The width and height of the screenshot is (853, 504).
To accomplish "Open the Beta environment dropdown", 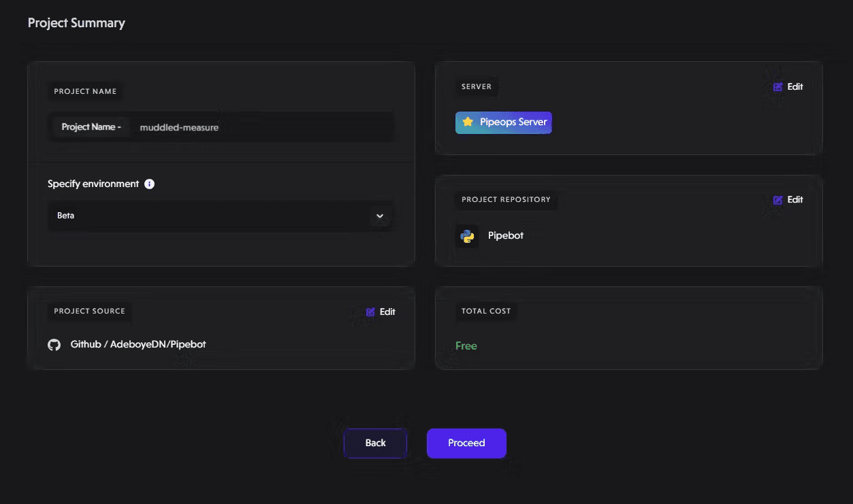I will click(x=221, y=216).
